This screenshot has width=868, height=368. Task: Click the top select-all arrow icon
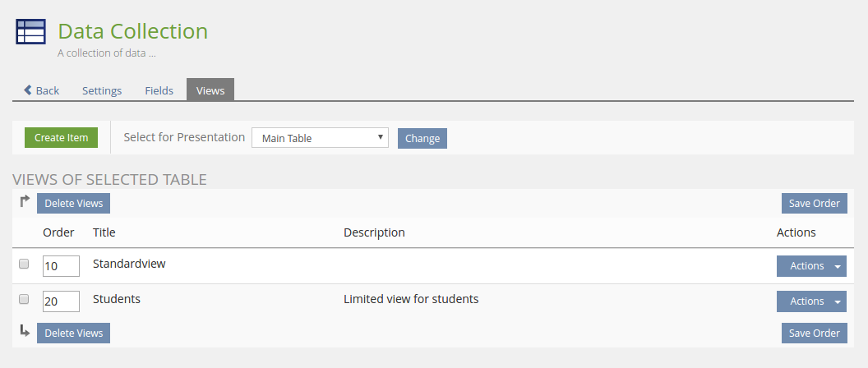[x=25, y=202]
